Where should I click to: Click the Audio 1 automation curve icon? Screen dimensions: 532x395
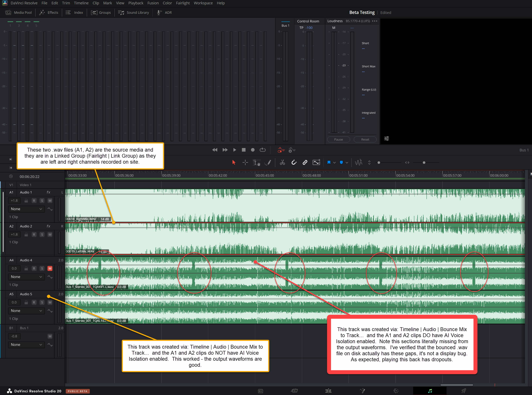50,209
